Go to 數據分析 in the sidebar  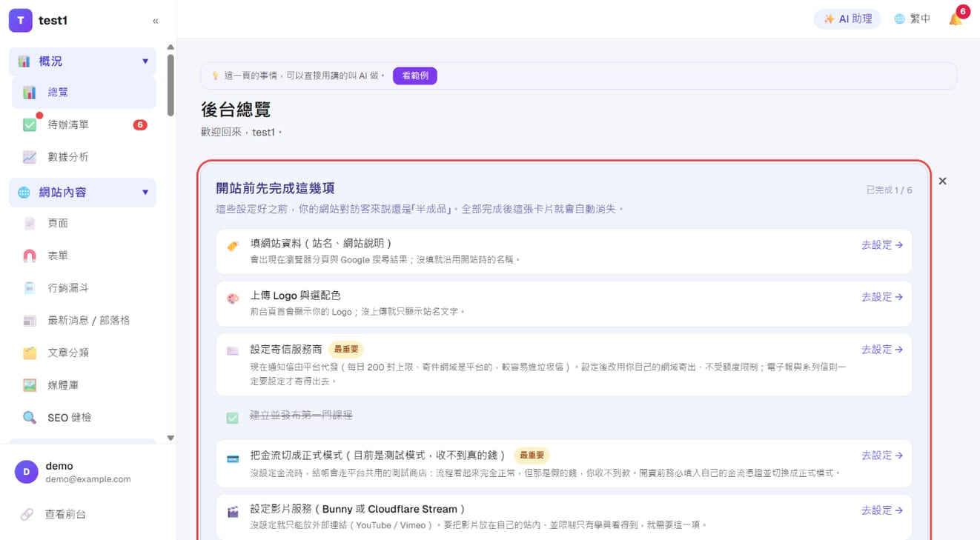(x=84, y=157)
